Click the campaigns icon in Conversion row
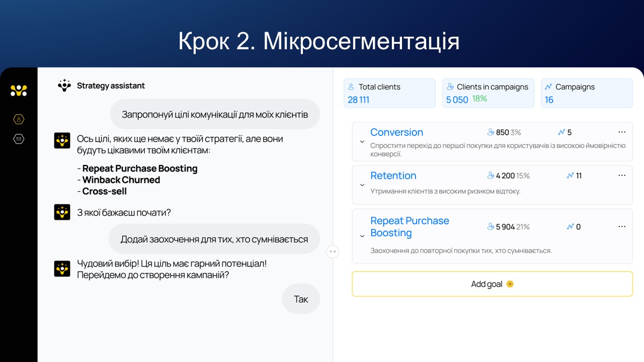 point(561,133)
